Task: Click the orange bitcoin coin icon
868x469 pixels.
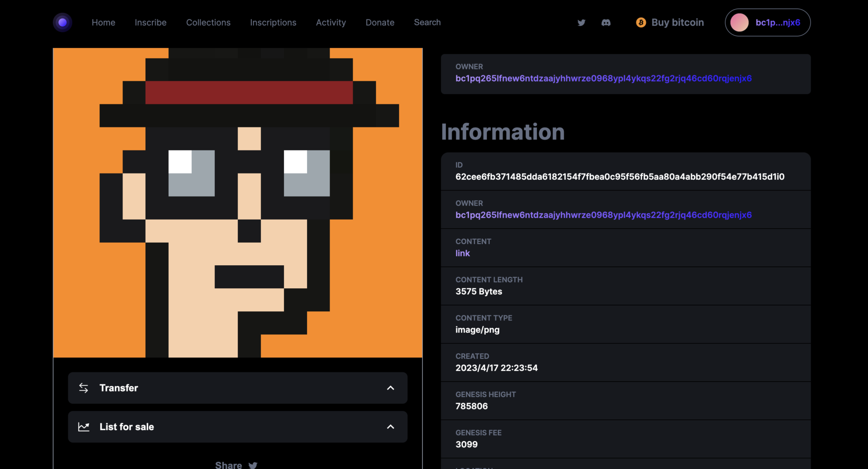Action: pos(641,23)
